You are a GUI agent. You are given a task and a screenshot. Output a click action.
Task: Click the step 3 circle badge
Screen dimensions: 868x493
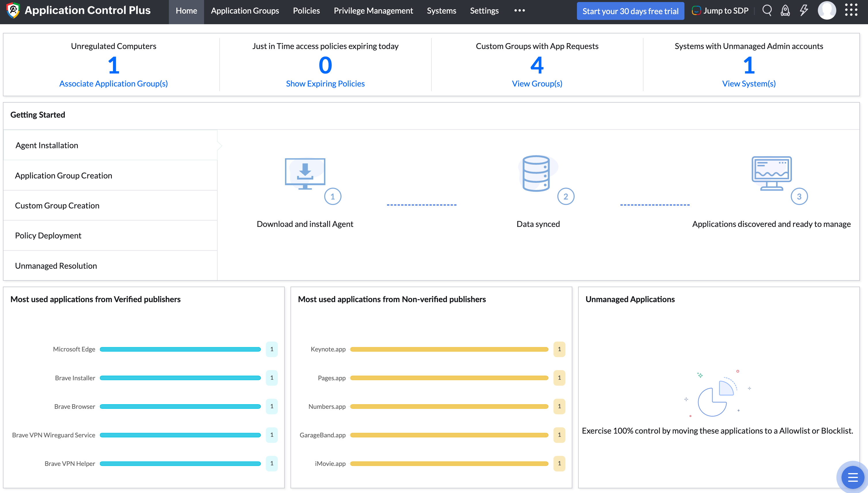tap(799, 196)
